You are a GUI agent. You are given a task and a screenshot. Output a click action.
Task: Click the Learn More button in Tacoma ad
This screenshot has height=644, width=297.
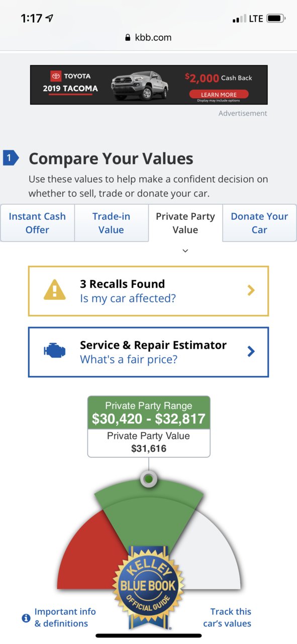click(x=219, y=94)
